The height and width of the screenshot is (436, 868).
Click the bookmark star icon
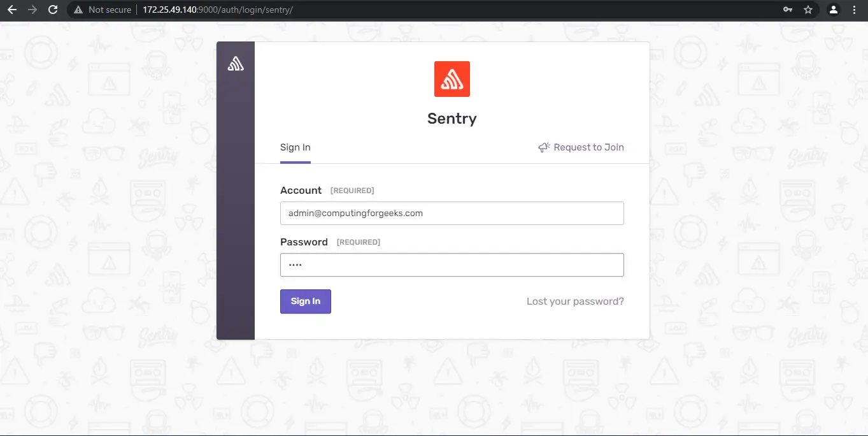click(x=808, y=10)
